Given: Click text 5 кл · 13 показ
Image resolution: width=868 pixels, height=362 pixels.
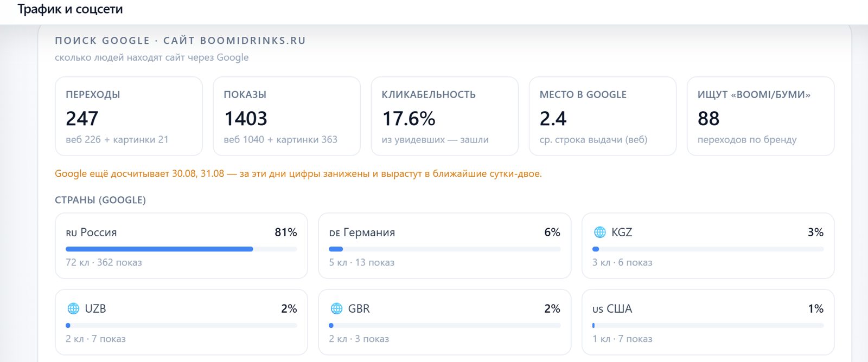Looking at the screenshot, I should [x=362, y=263].
